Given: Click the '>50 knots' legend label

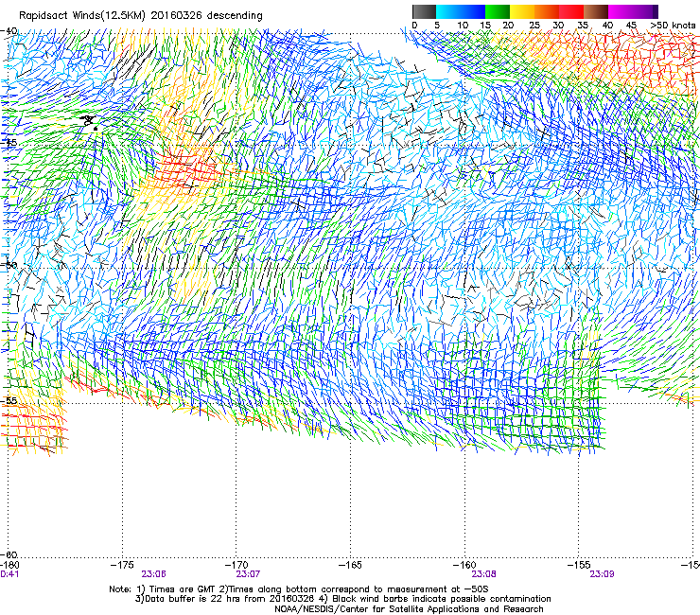Looking at the screenshot, I should [x=673, y=26].
